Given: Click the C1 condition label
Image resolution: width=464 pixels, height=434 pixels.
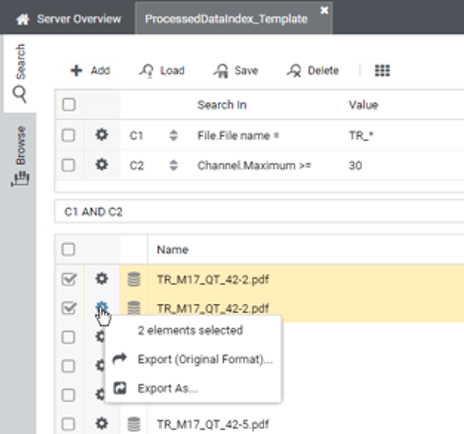Looking at the screenshot, I should pyautogui.click(x=136, y=136).
